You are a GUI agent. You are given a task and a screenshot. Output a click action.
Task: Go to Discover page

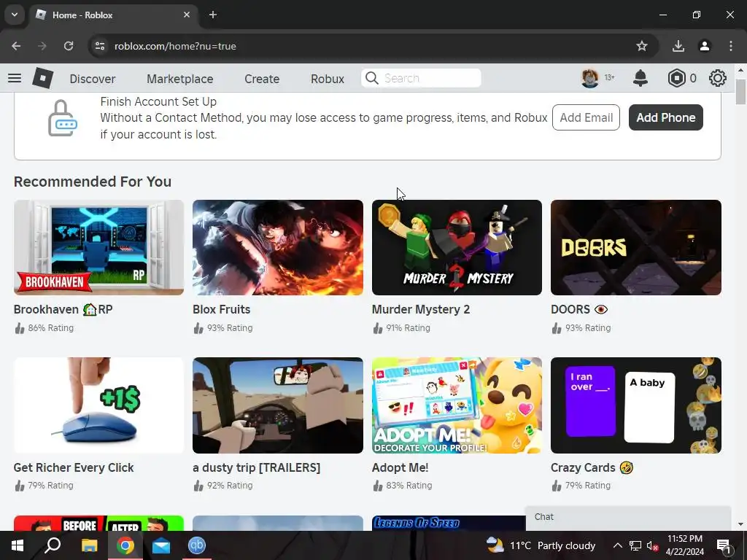(x=93, y=79)
